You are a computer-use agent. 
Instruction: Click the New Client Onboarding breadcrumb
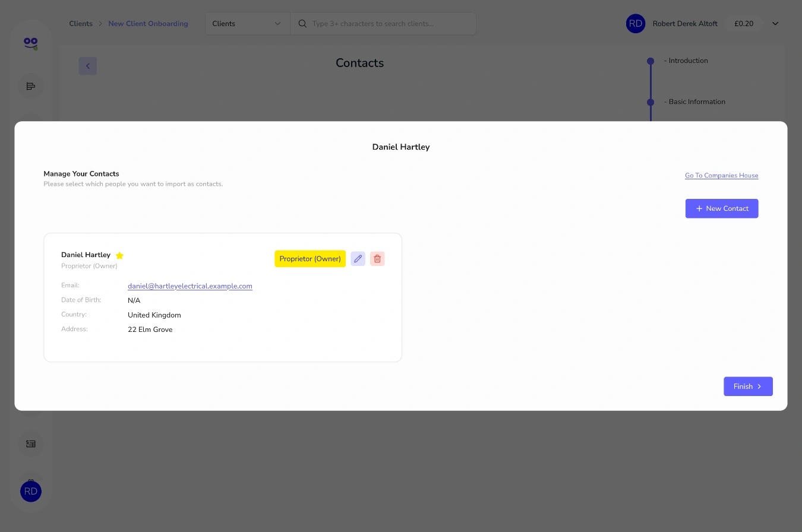148,24
